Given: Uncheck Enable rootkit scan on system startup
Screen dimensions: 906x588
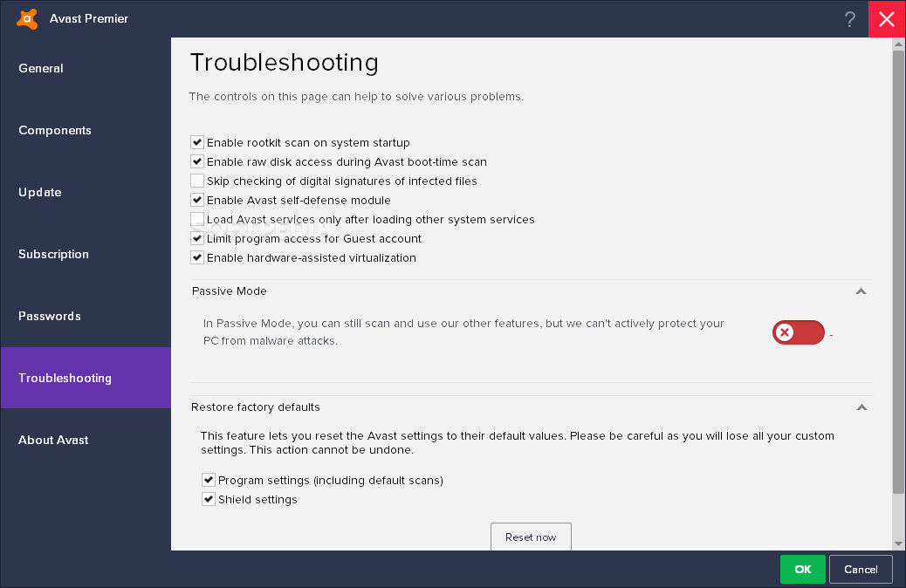Looking at the screenshot, I should point(197,142).
